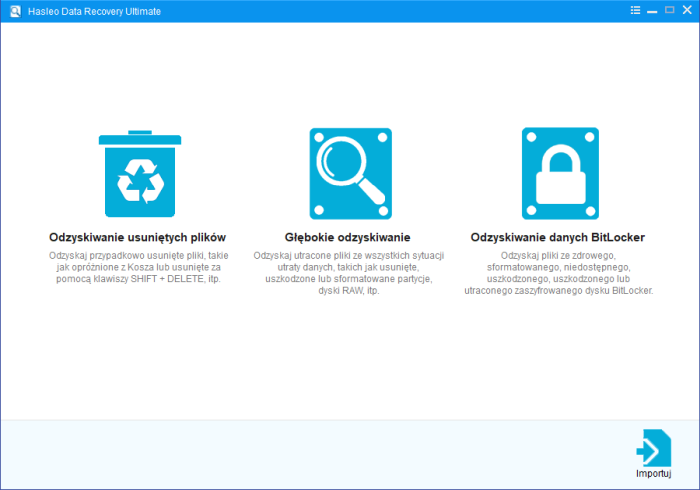The image size is (700, 490).
Task: Choose the 'Odzyskiwanie usuniętych plików' heading
Action: tap(138, 238)
